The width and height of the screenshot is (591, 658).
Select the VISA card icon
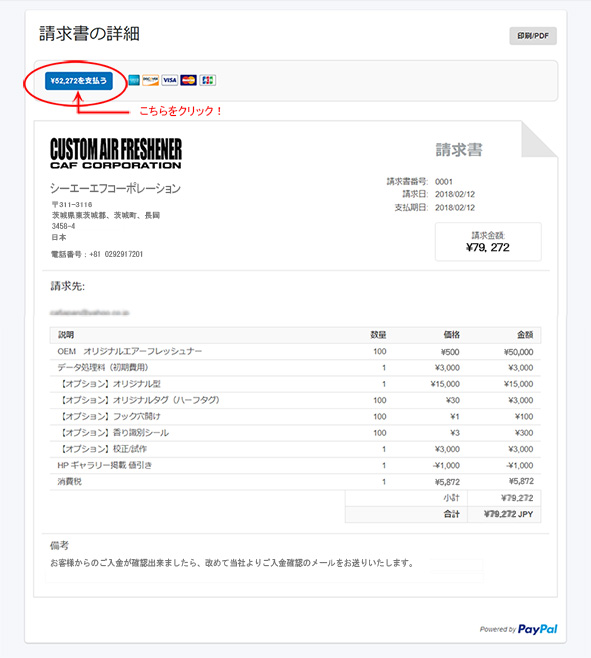(170, 80)
